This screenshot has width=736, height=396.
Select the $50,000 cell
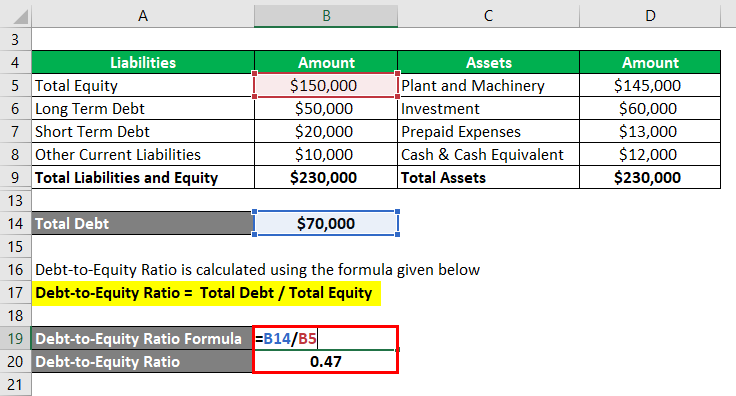tap(326, 108)
